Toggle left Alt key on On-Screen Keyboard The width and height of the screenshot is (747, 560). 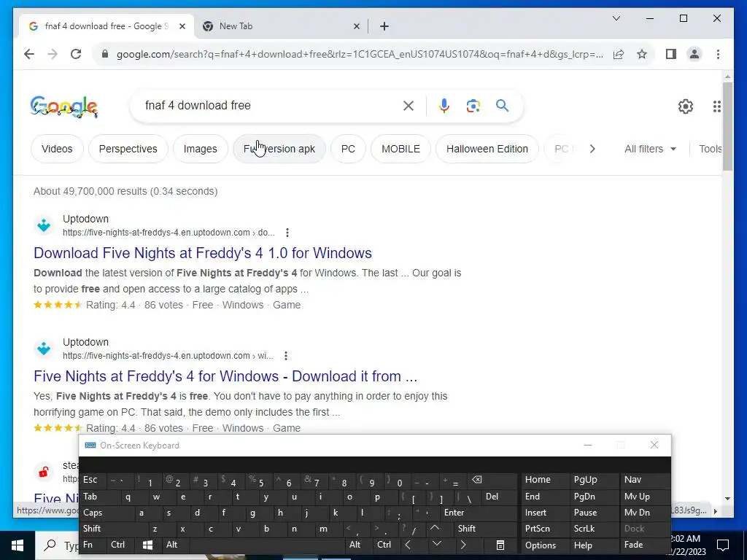coord(175,545)
